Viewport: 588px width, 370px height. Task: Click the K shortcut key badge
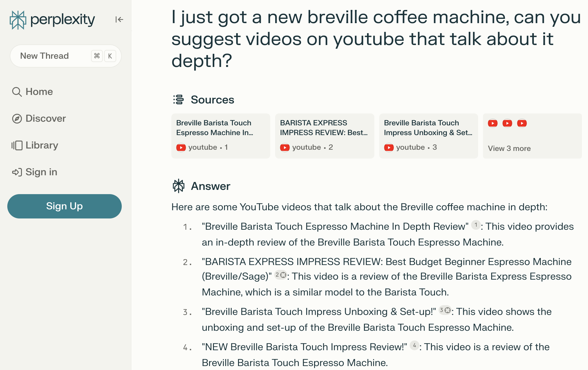point(110,56)
